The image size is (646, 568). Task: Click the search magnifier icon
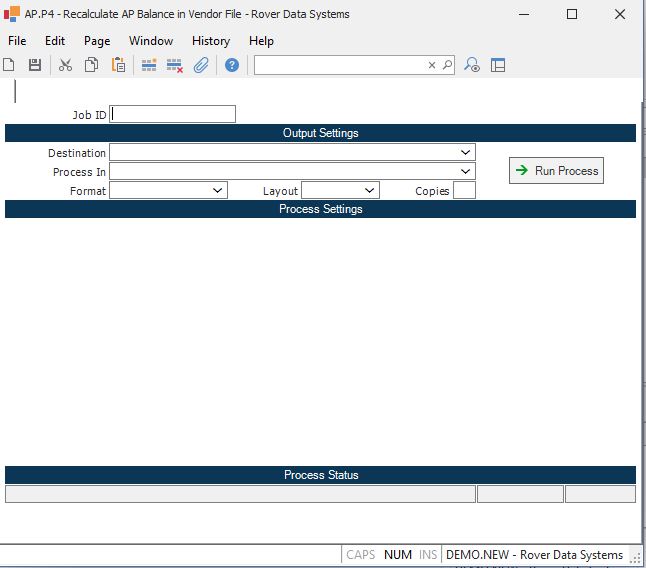click(x=447, y=65)
